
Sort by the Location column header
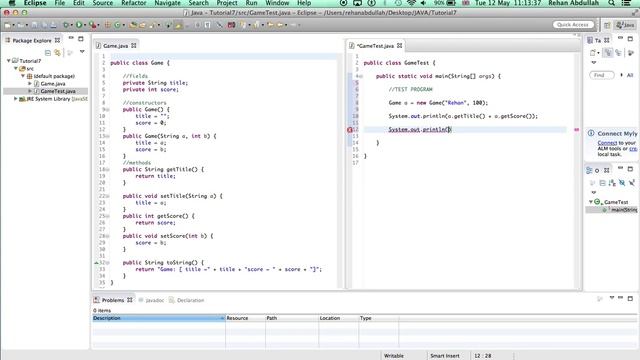pyautogui.click(x=338, y=318)
